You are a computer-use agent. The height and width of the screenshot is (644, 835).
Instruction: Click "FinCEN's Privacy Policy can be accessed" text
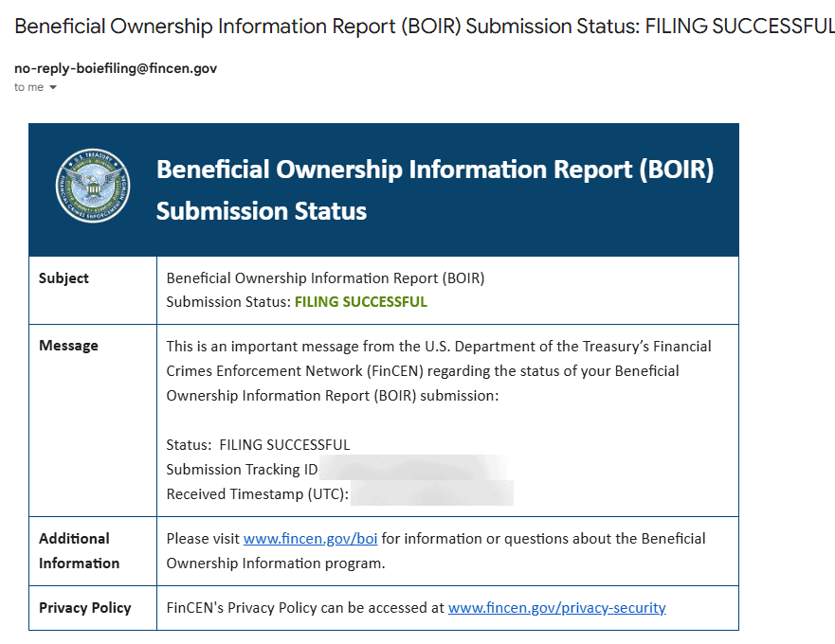(305, 608)
